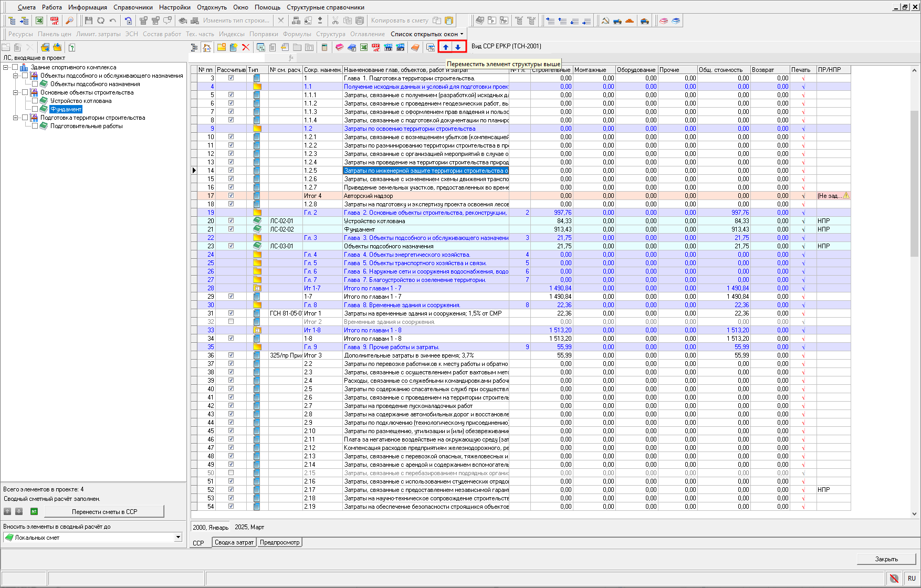Open the Локальных смет dropdown

178,537
